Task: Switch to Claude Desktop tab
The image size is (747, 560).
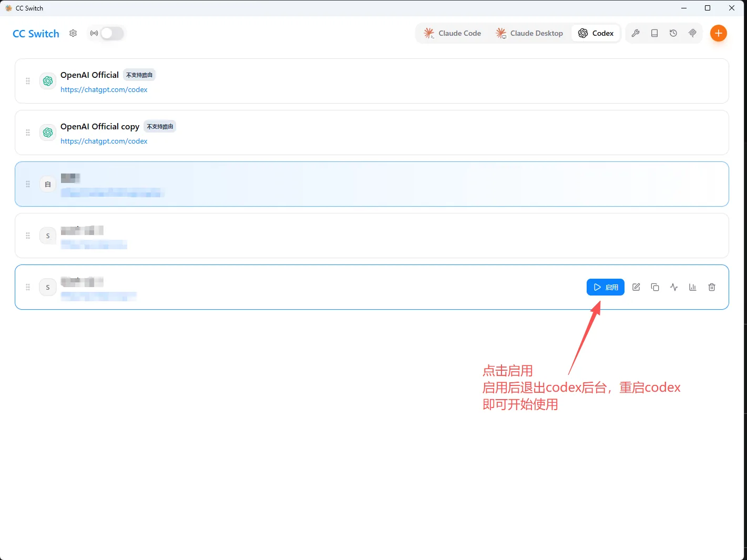Action: (529, 33)
